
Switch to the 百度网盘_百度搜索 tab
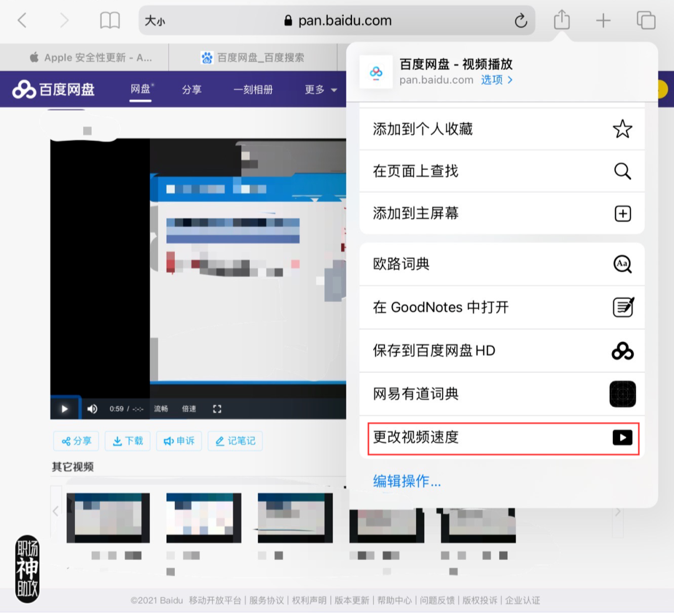[253, 57]
